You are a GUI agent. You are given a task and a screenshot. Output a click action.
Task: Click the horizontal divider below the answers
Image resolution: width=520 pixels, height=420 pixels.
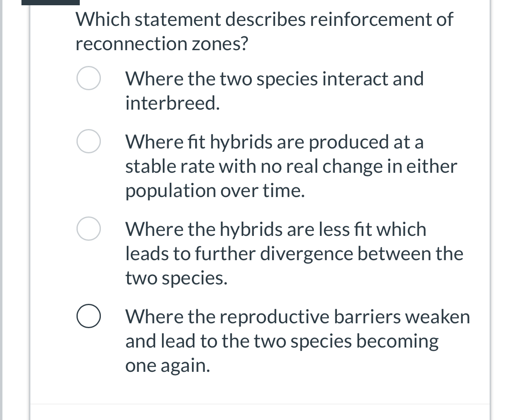coord(260,404)
